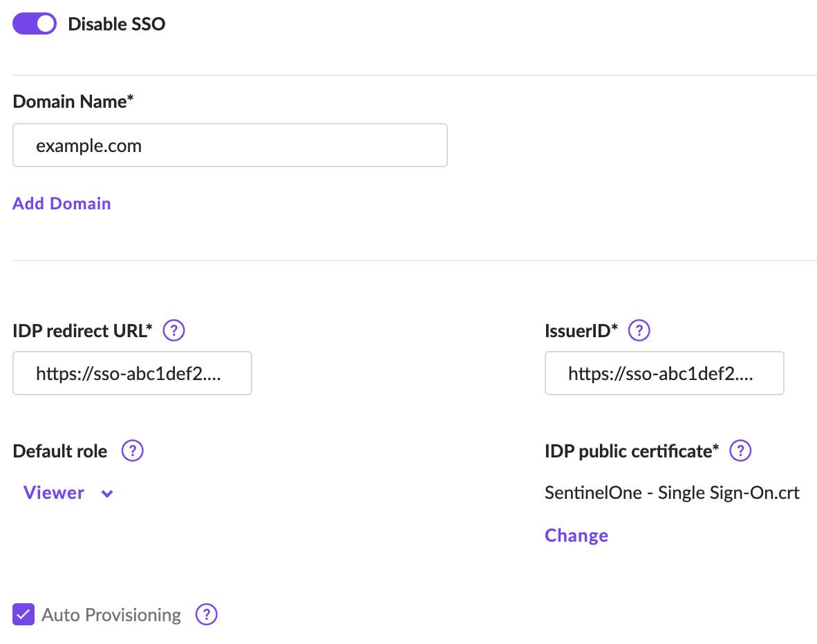This screenshot has width=817, height=644.
Task: Click the Add Domain link
Action: (x=62, y=203)
